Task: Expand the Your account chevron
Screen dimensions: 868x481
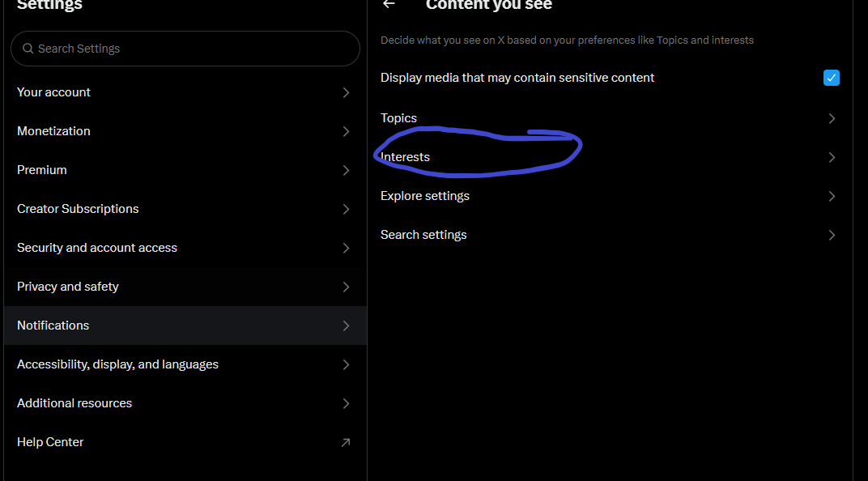Action: [x=346, y=92]
